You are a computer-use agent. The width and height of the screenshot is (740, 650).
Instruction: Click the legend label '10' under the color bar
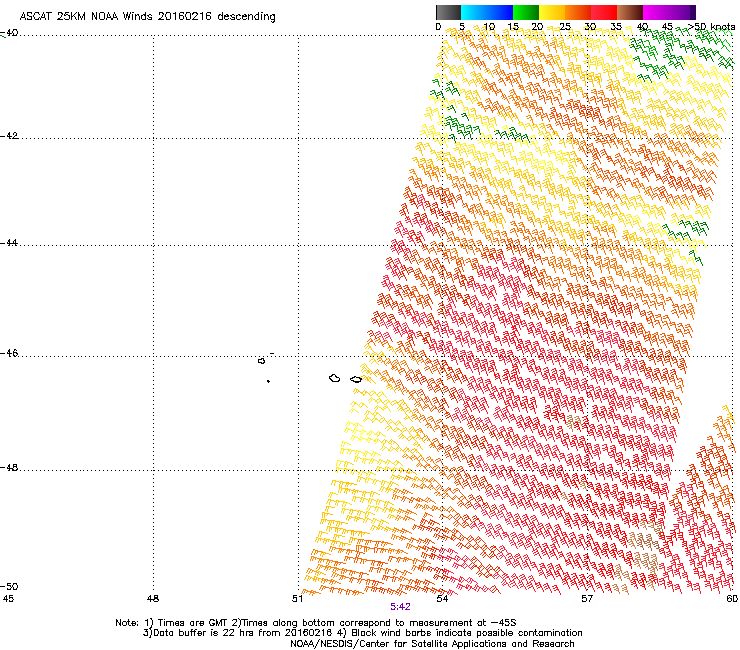(x=489, y=27)
